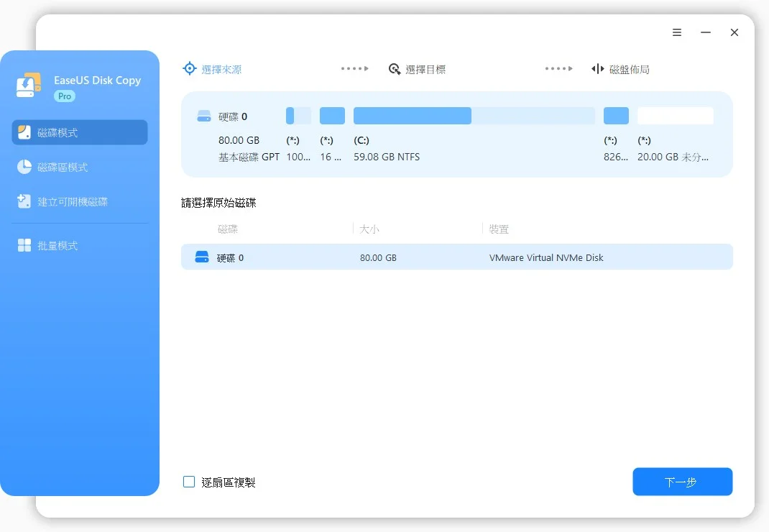This screenshot has width=769, height=532.
Task: Go to 選擇目標 step
Action: click(425, 70)
